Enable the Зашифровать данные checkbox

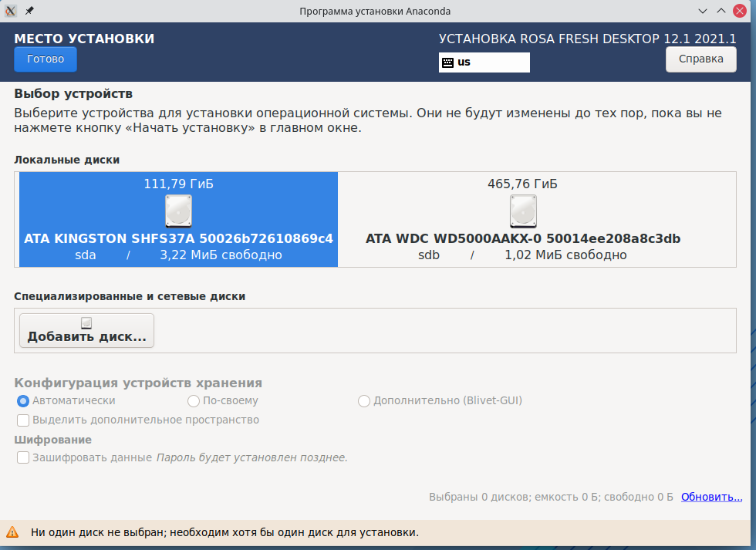(x=22, y=457)
